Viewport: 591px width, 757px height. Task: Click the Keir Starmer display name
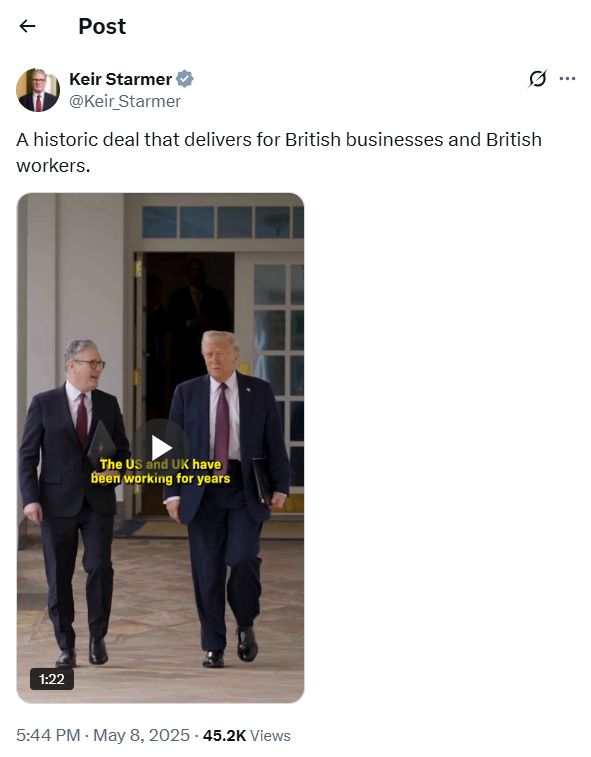point(120,79)
